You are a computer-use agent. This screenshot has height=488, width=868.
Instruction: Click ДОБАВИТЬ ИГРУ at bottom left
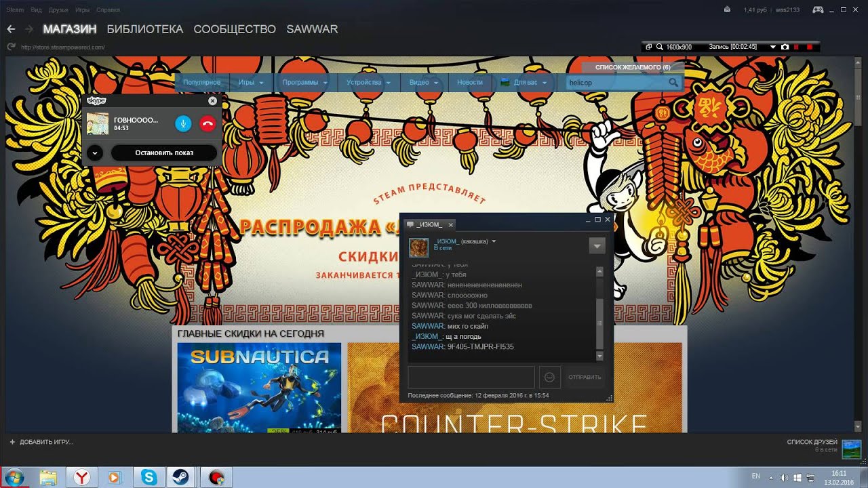(41, 442)
